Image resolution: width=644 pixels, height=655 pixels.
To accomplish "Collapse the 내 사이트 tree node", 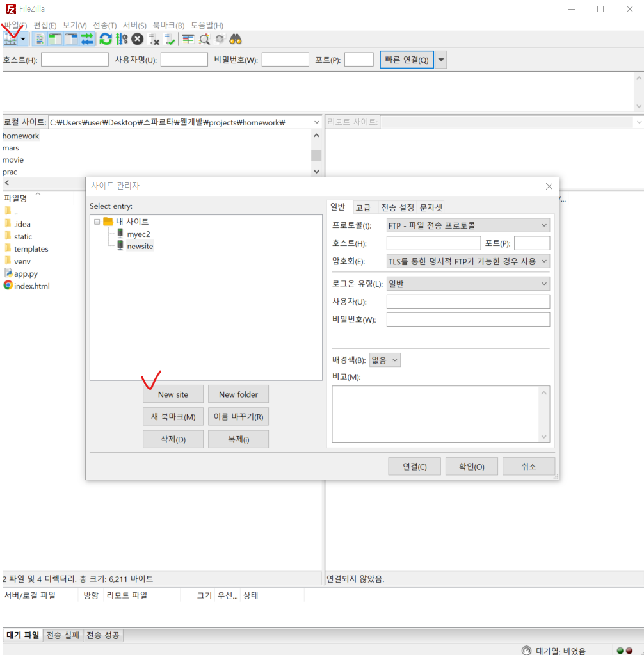I will coord(97,222).
